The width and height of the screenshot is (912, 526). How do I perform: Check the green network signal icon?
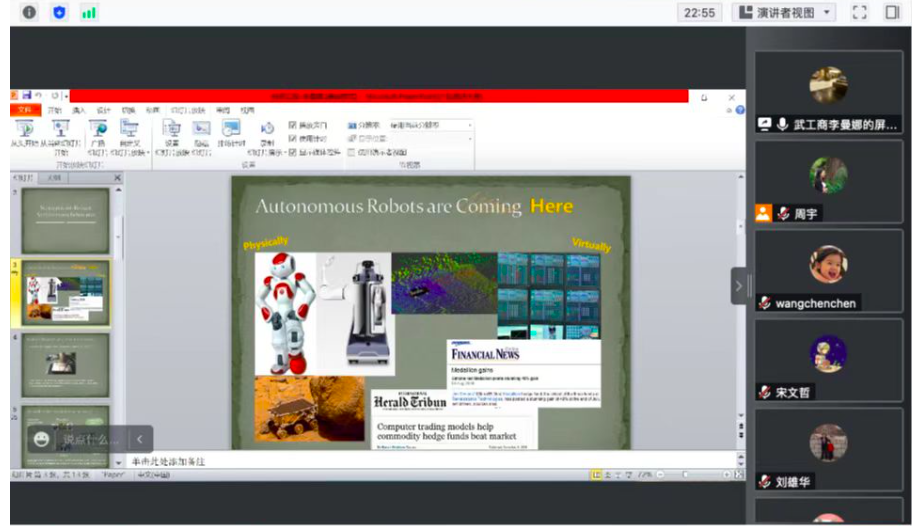point(89,13)
